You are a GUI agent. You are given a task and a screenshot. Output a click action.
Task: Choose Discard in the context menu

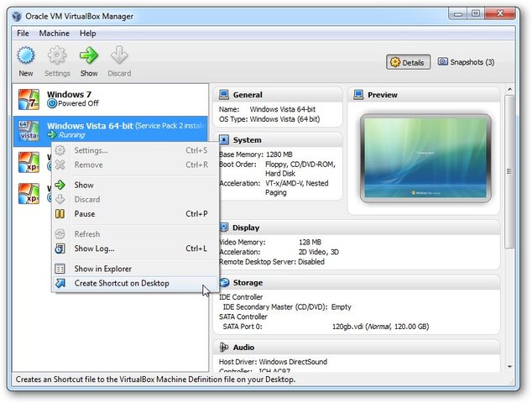[x=135, y=199]
